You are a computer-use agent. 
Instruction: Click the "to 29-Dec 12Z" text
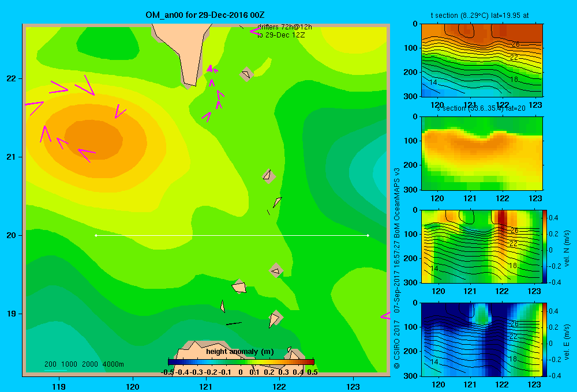[281, 35]
